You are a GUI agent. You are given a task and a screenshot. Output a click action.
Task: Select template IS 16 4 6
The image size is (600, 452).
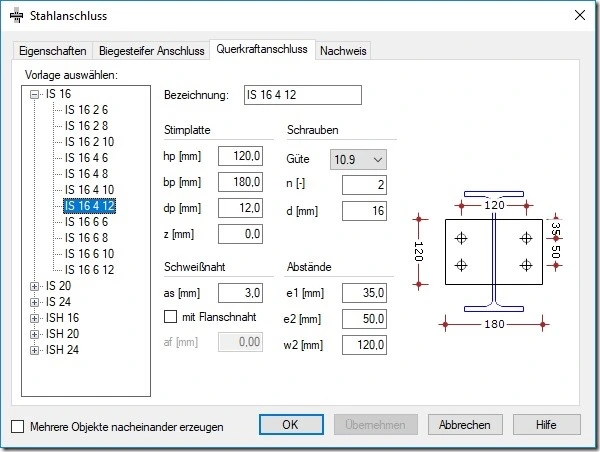coord(86,158)
